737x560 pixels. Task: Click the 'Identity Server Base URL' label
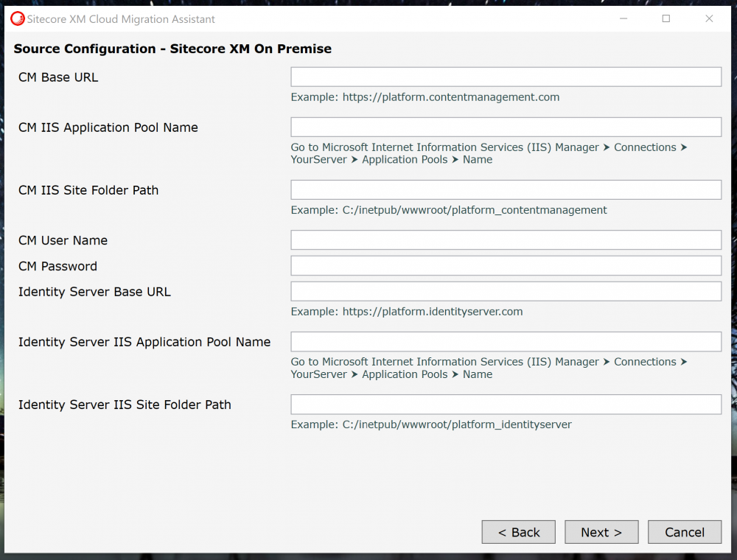click(94, 292)
